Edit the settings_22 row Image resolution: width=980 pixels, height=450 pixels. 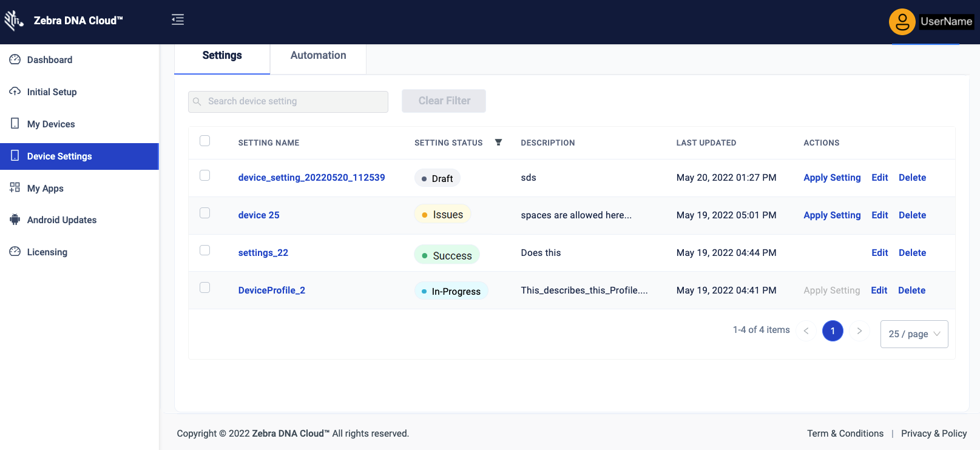[x=880, y=253]
